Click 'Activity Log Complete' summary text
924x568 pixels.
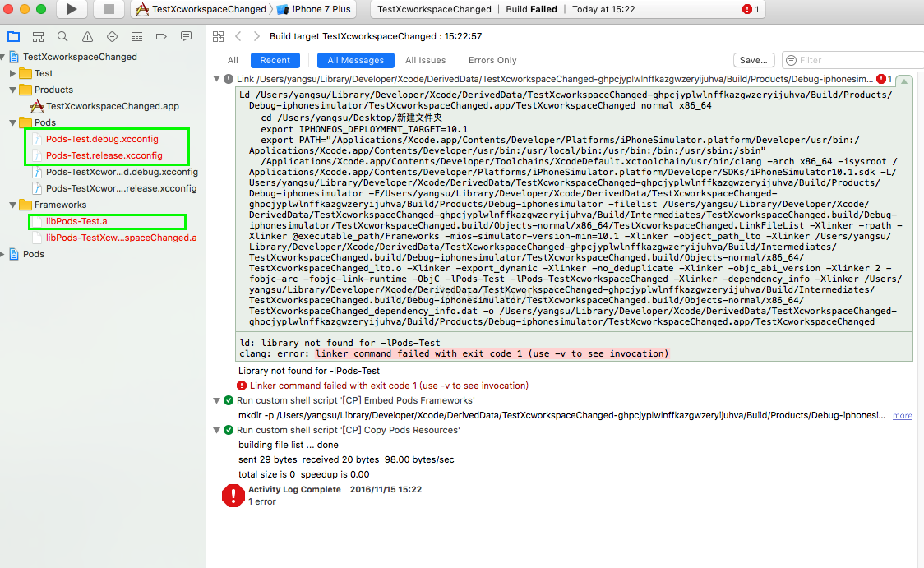coord(294,489)
